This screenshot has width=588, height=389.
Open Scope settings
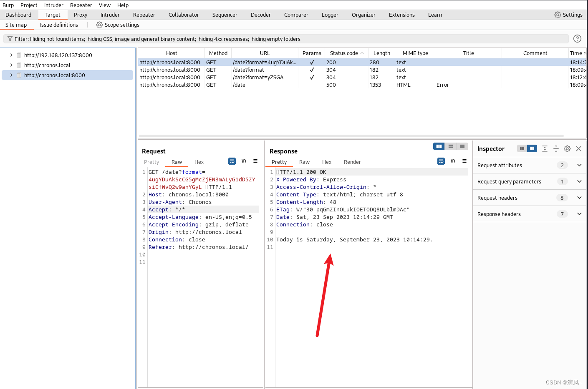click(x=118, y=25)
